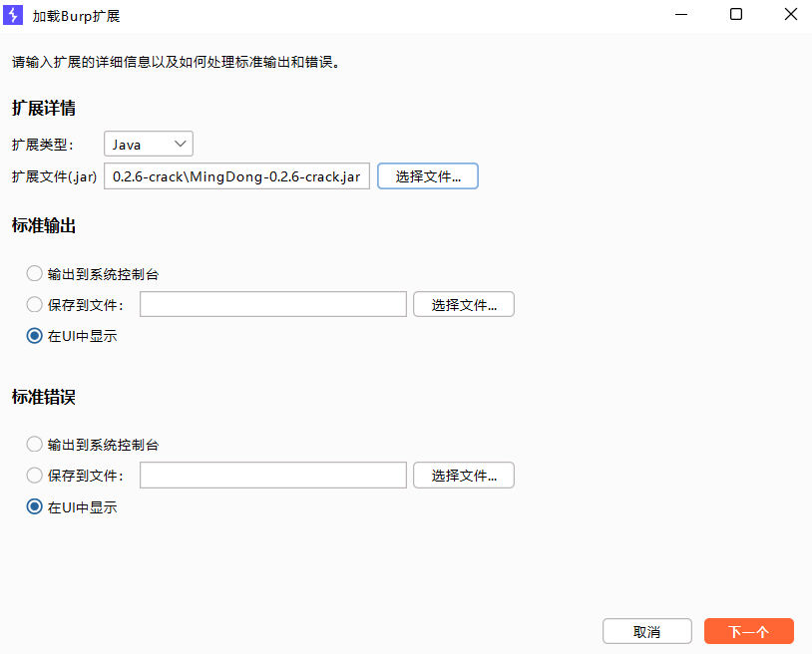Screen dimensions: 812x654
Task: Maximize the 加载Burp扩展 dialog window
Action: click(x=736, y=15)
